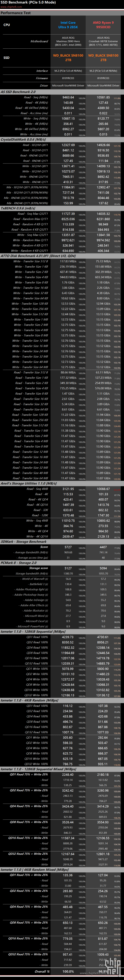Open the www.chiphell.com link at top
The height and width of the screenshot is (980, 124).
coord(11,7)
